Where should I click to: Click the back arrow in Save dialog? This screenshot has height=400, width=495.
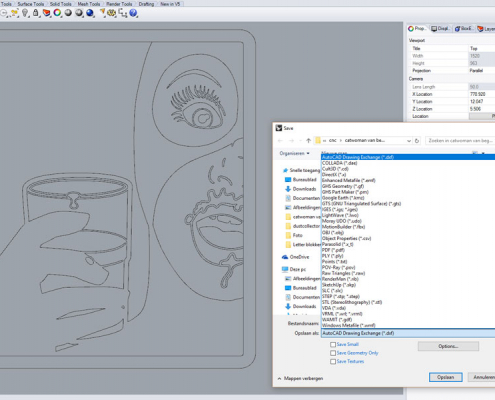pyautogui.click(x=280, y=141)
